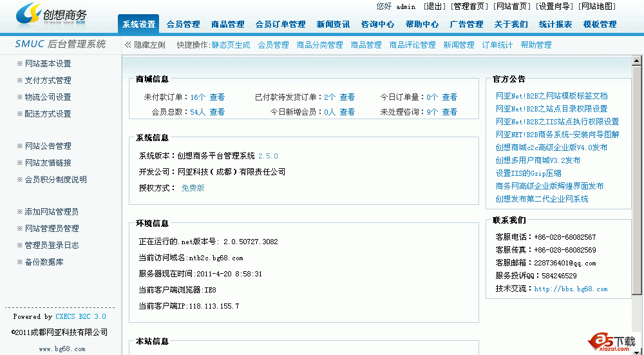
Task: Open the 帮助中心 tab
Action: click(x=422, y=24)
